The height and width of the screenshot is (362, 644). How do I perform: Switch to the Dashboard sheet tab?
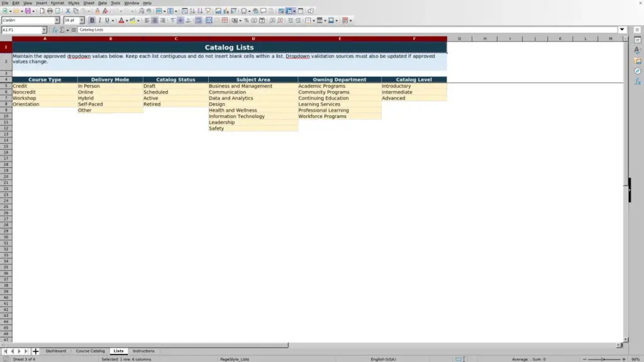tap(56, 351)
